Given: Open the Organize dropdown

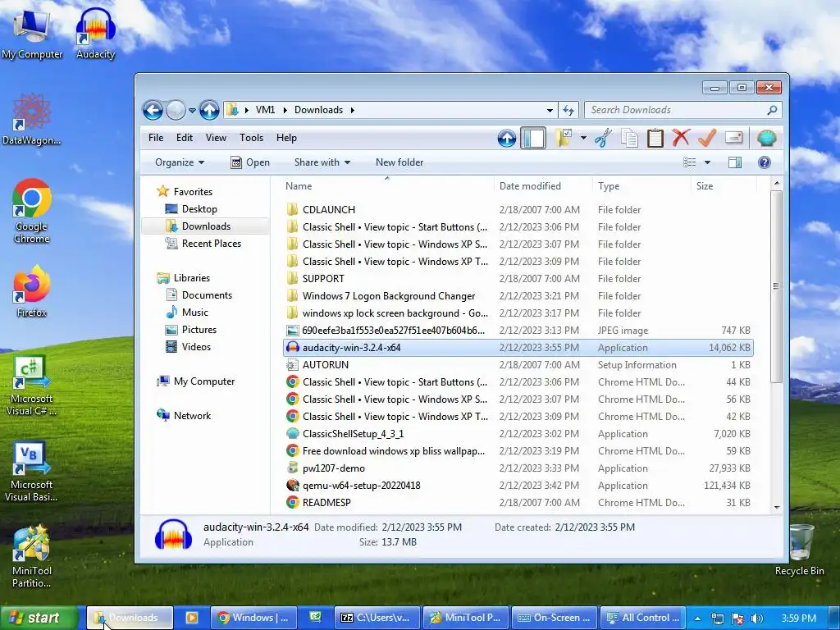Looking at the screenshot, I should coord(180,162).
